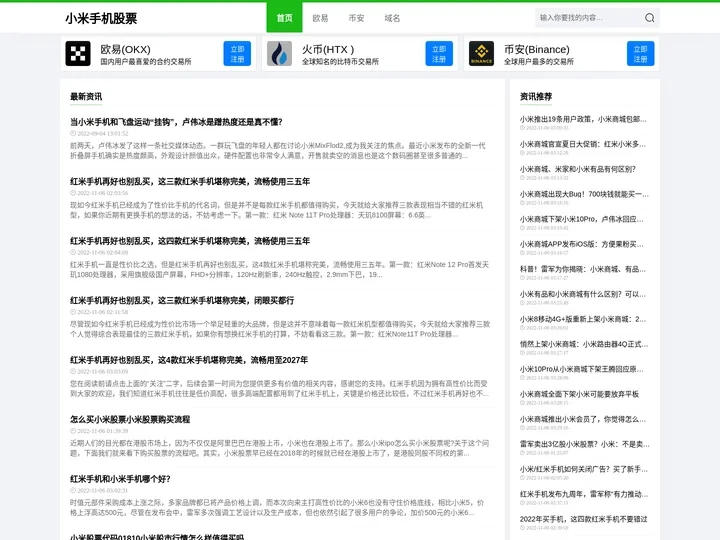Open sidebar link 红米手机发布九周年
This screenshot has height=540, width=720.
click(584, 495)
